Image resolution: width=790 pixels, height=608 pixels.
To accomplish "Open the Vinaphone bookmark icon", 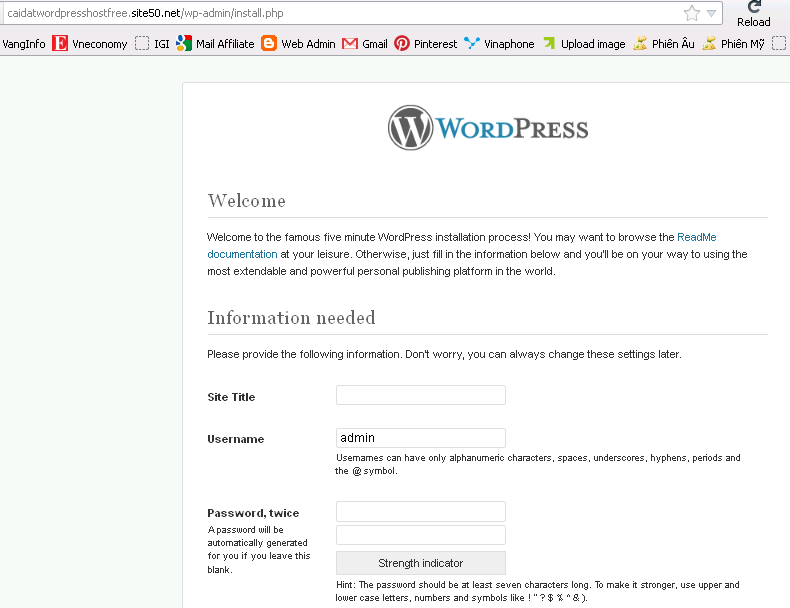I will point(472,43).
